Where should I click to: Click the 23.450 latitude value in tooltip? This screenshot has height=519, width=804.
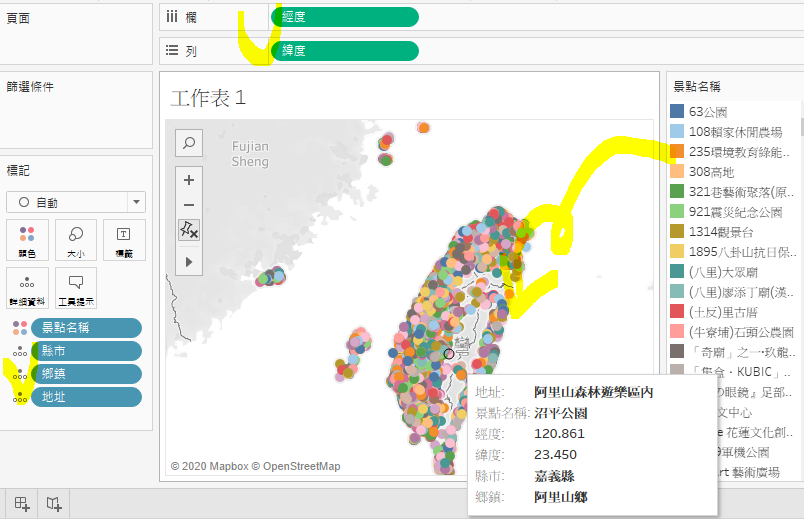555,455
